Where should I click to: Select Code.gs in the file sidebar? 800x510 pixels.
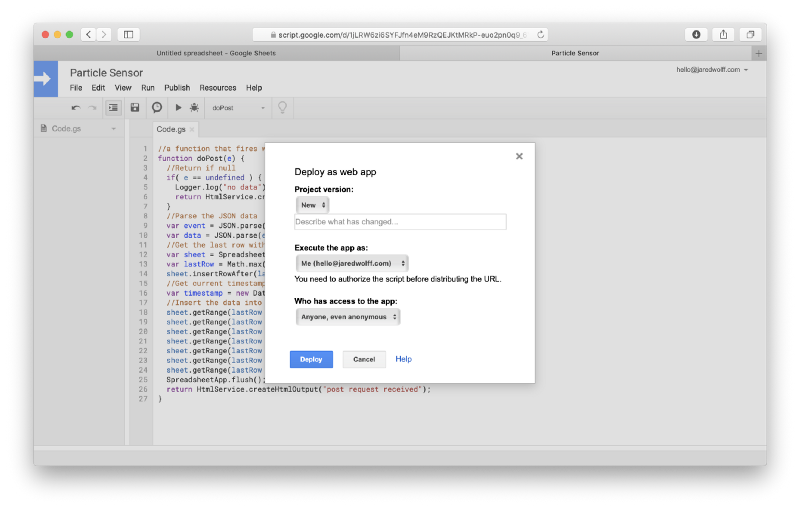coord(66,129)
